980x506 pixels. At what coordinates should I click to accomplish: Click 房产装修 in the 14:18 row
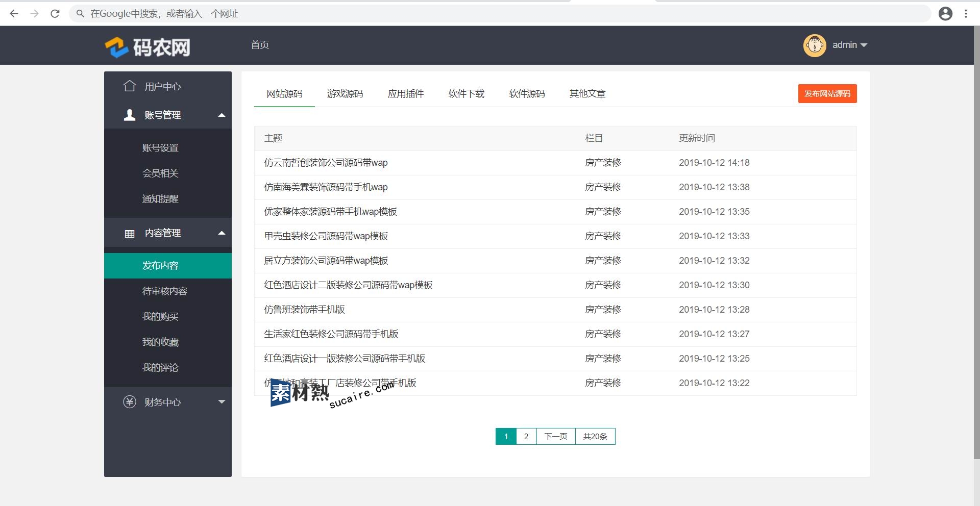coord(603,163)
